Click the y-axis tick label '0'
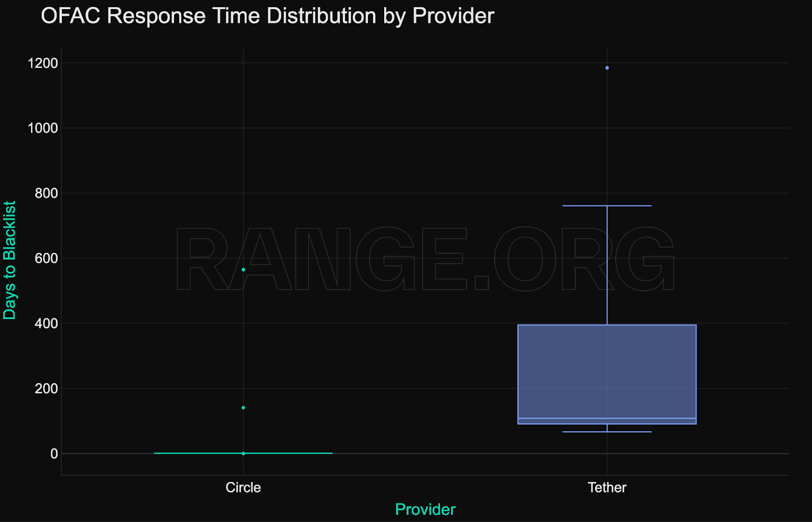Viewport: 812px width, 522px height. click(x=54, y=454)
